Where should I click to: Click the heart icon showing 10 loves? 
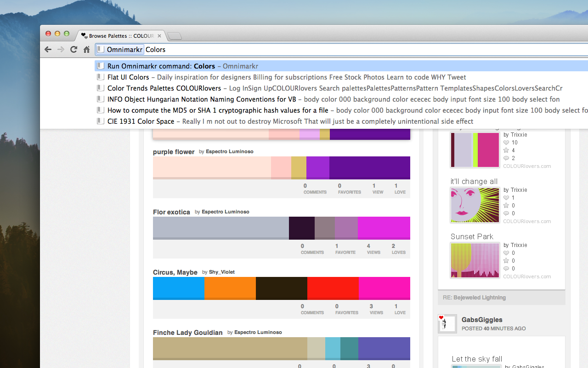pos(506,143)
